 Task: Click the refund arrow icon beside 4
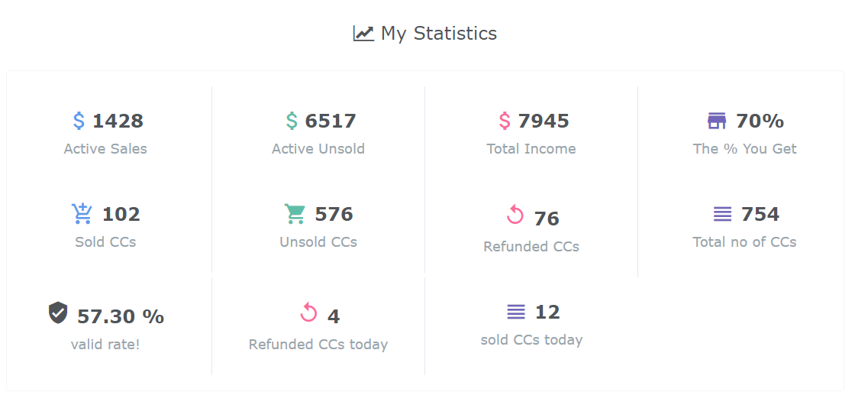(x=308, y=312)
